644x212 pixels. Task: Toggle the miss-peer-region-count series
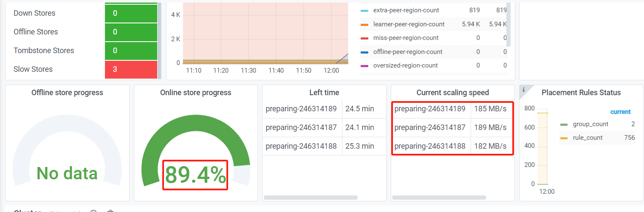[406, 38]
